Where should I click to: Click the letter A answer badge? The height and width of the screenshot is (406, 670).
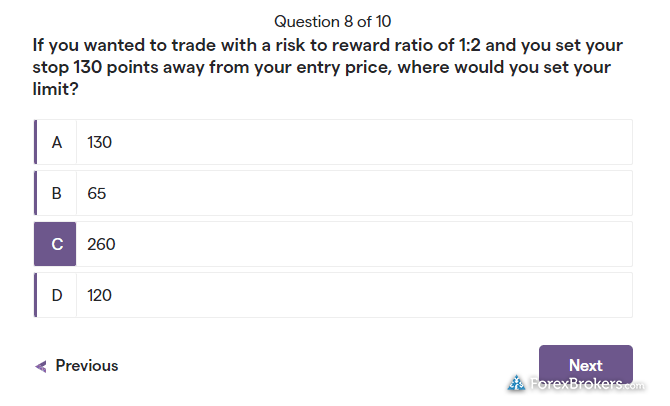(57, 142)
